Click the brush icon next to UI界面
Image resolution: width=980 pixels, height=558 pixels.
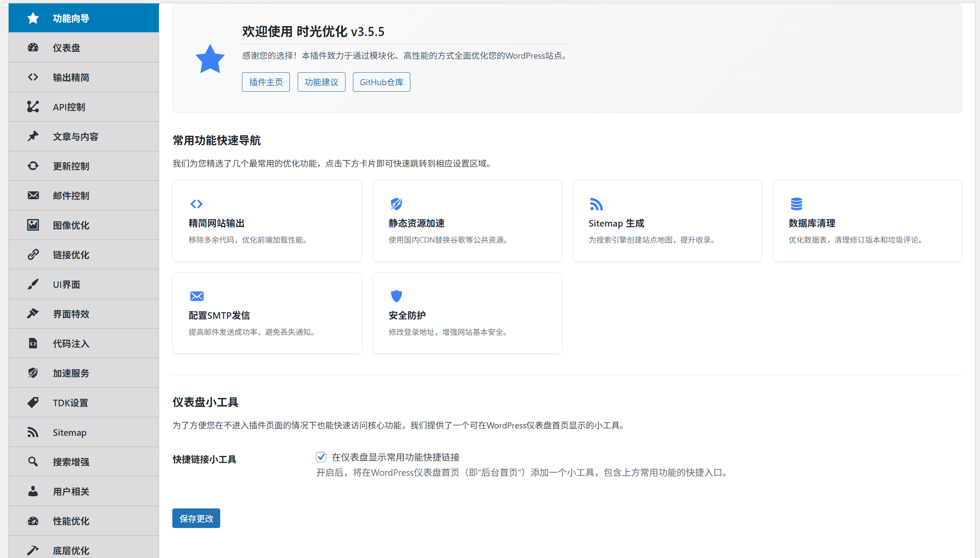[33, 284]
